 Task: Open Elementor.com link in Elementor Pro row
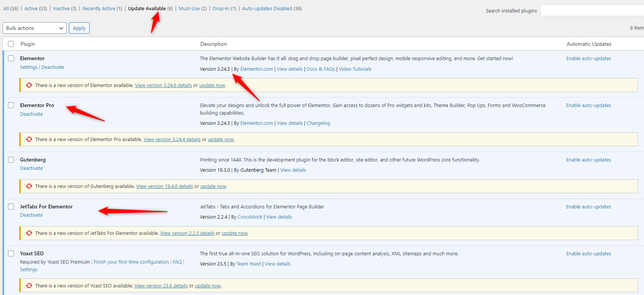click(257, 123)
